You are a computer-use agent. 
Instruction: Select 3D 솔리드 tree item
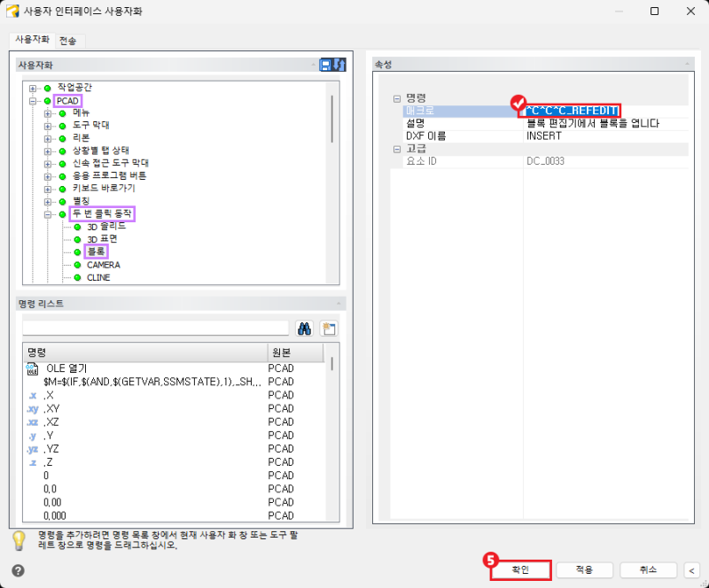tap(106, 227)
